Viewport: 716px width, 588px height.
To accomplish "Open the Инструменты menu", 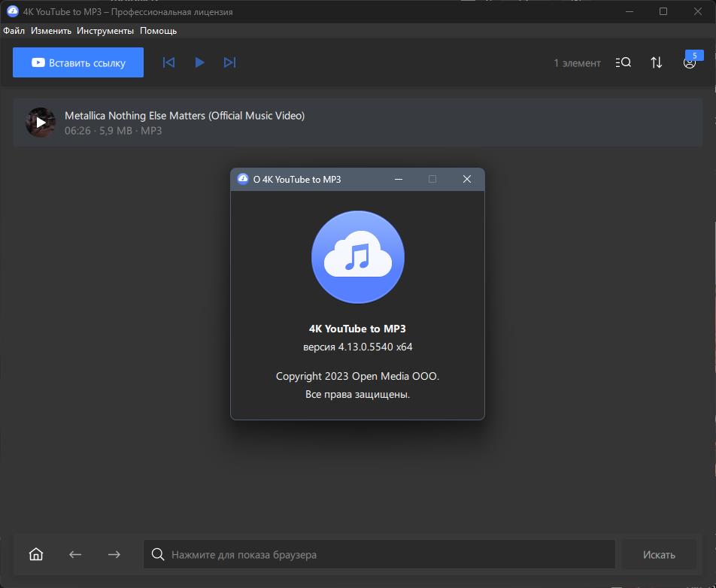I will point(105,31).
